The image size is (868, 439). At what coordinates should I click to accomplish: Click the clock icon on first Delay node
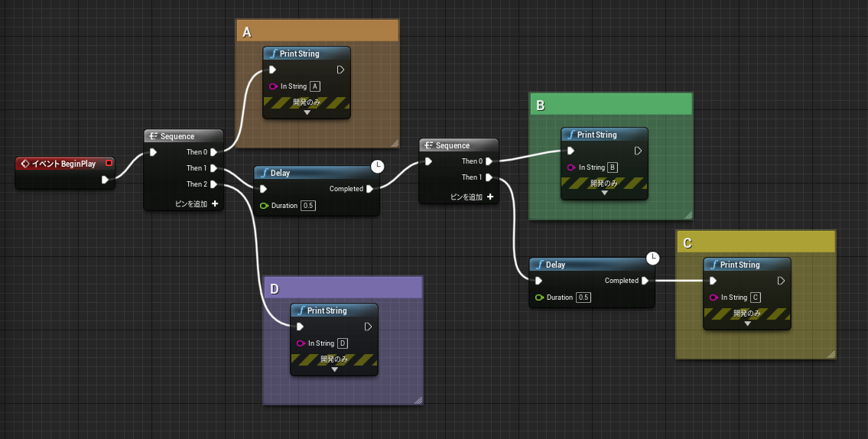[x=377, y=166]
